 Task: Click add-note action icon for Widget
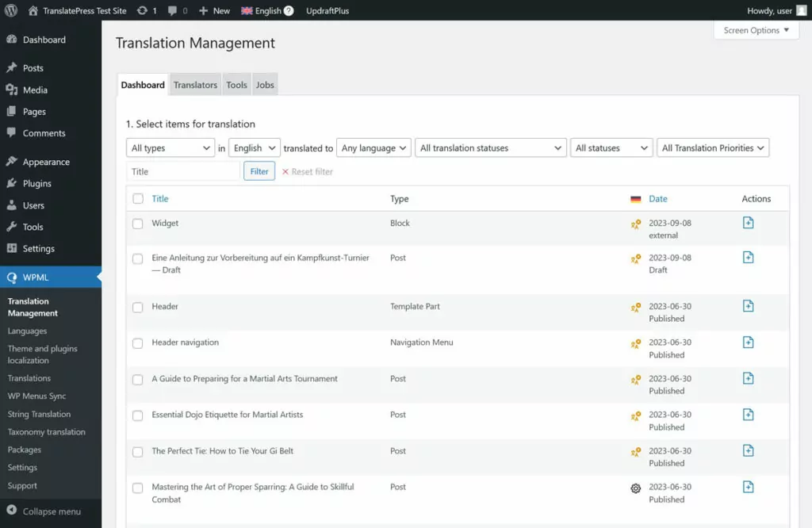748,223
